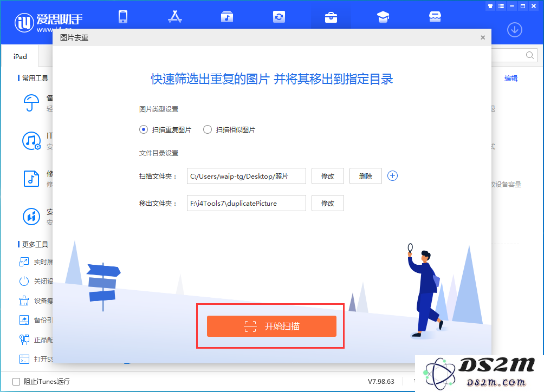Open the download manager arrow icon
The height and width of the screenshot is (392, 544).
[515, 30]
